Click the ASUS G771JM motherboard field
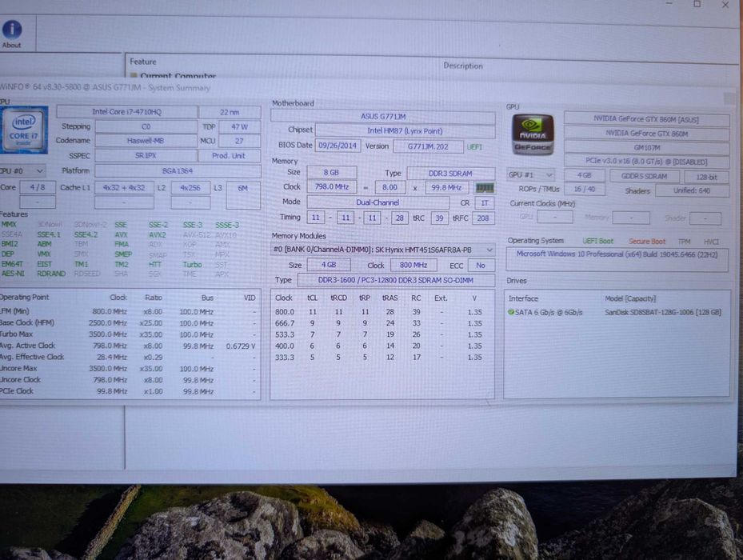 (x=383, y=116)
